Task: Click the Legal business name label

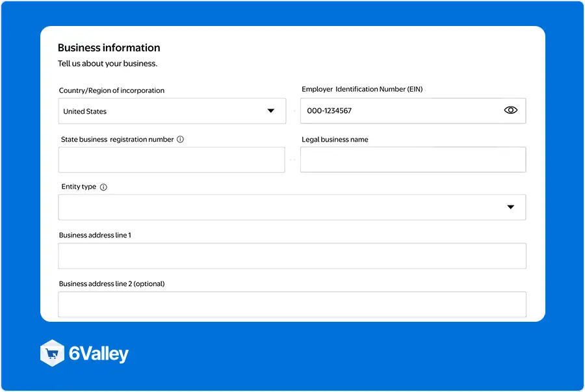Action: (335, 140)
